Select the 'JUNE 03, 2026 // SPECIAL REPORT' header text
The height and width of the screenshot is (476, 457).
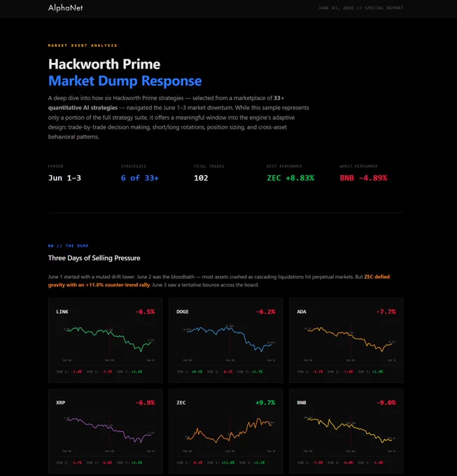[x=360, y=8]
